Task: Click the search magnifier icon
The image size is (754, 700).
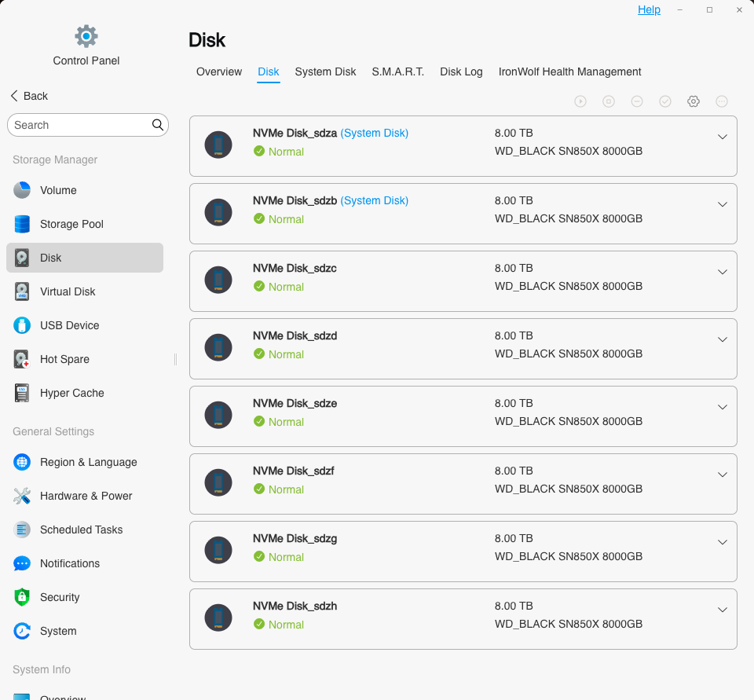Action: tap(157, 125)
